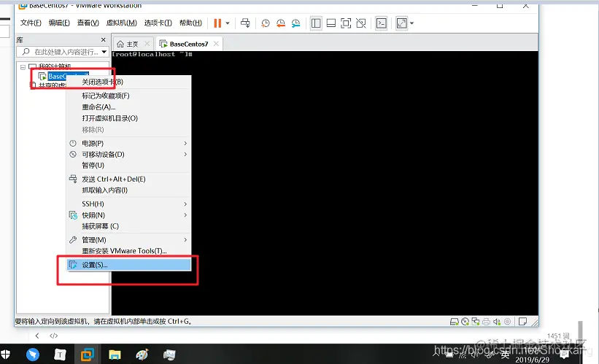This screenshot has height=364, width=599.
Task: Click the message log status bar icon
Action: (522, 322)
